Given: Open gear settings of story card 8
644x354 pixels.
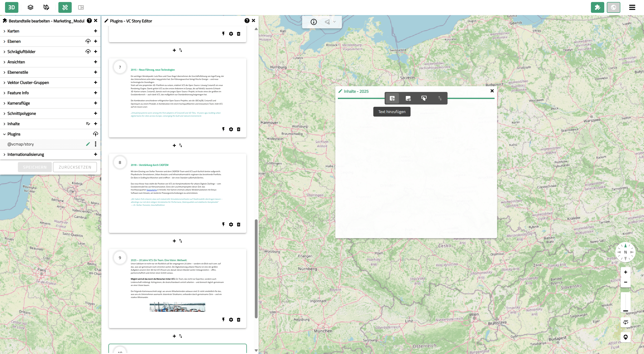Looking at the screenshot, I should click(x=231, y=224).
